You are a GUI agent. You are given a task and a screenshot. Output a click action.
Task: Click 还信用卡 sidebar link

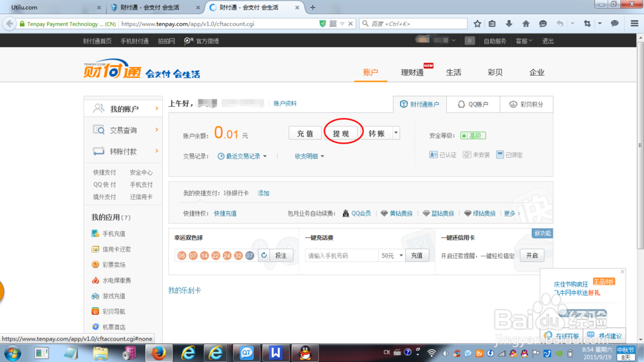coord(141,197)
